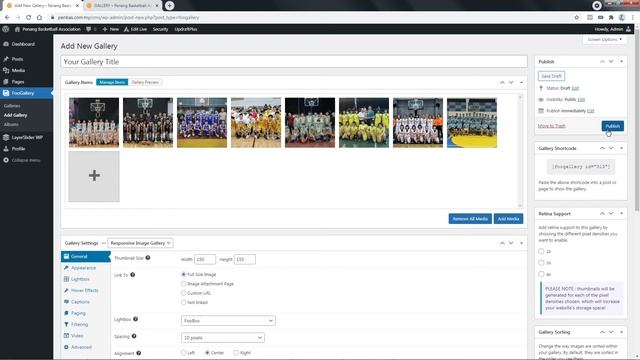
Task: Enable 4x retina support checkbox
Action: click(541, 274)
